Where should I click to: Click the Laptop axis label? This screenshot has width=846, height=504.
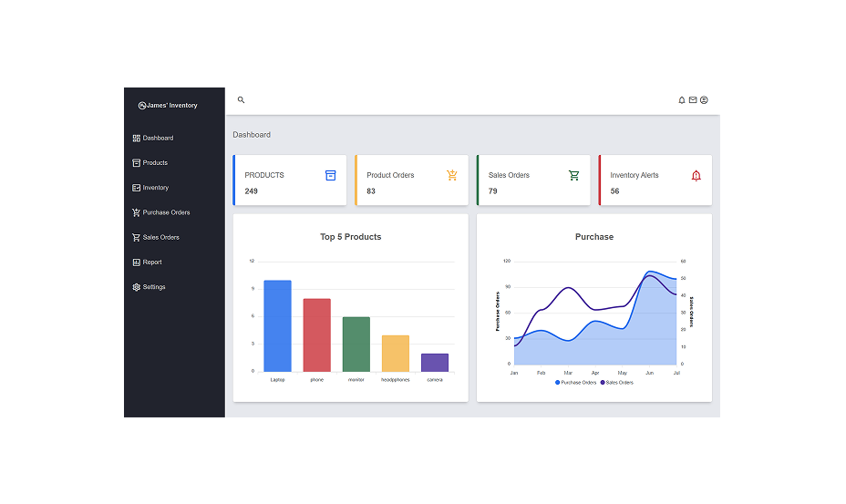pyautogui.click(x=277, y=380)
